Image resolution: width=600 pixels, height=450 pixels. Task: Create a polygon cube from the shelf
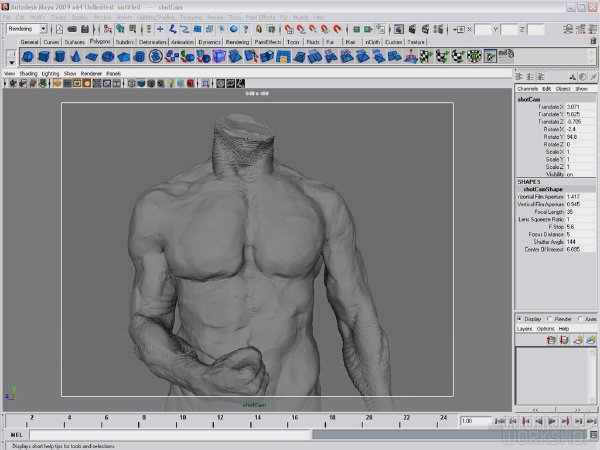(44, 57)
